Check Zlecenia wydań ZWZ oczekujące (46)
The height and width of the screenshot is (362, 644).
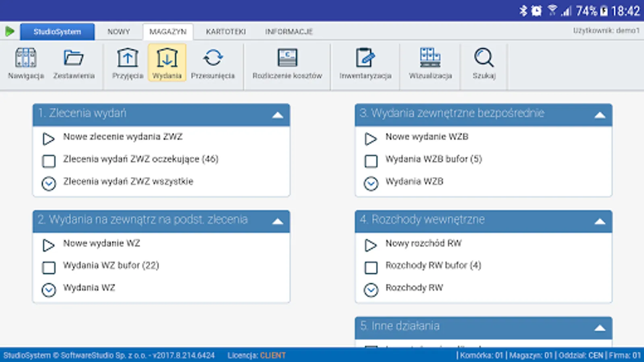[49, 161]
